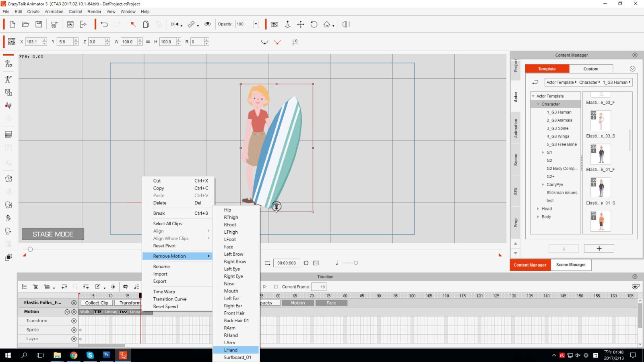The width and height of the screenshot is (644, 362).
Task: Close the Timeline panel
Action: 635,277
